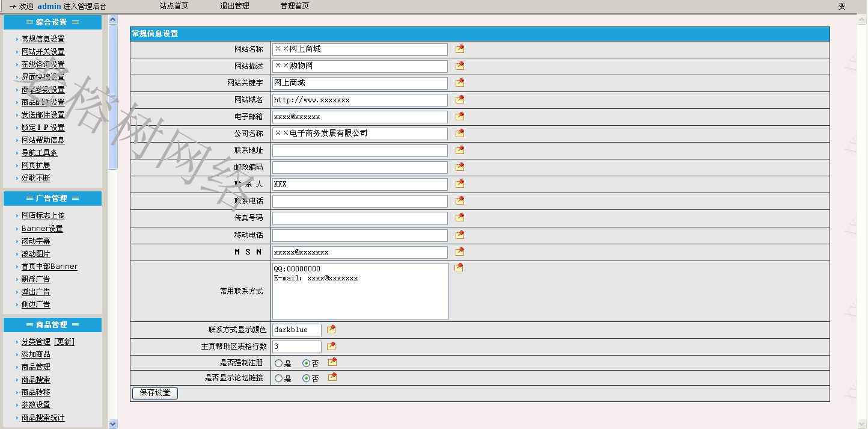Click the edit icon beside 主页帮助区表格行数
This screenshot has width=868, height=429.
click(x=331, y=346)
